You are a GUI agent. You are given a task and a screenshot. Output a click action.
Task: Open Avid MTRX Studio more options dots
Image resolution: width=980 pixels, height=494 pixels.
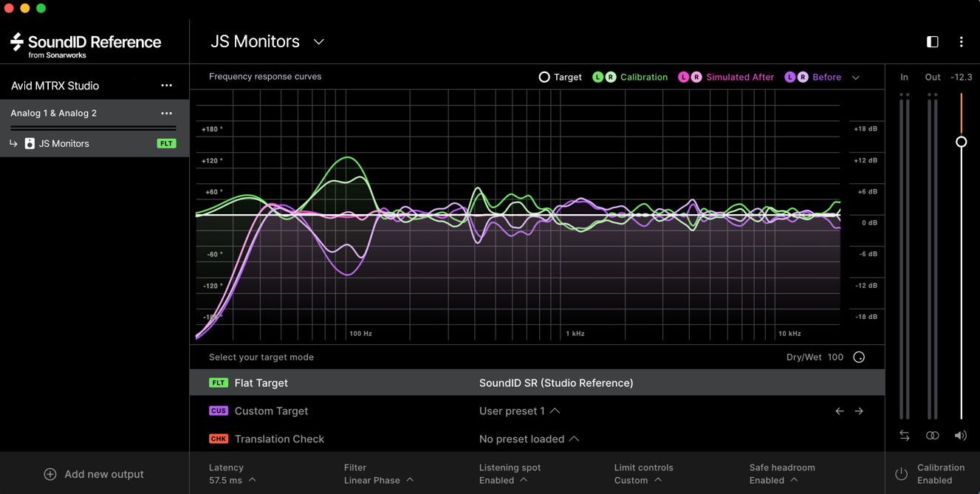[x=167, y=86]
